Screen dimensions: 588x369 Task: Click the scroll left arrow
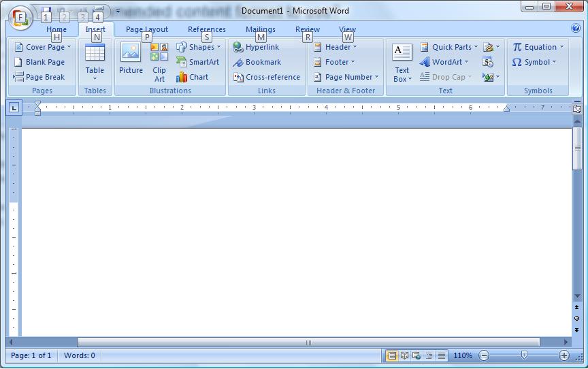pyautogui.click(x=12, y=342)
